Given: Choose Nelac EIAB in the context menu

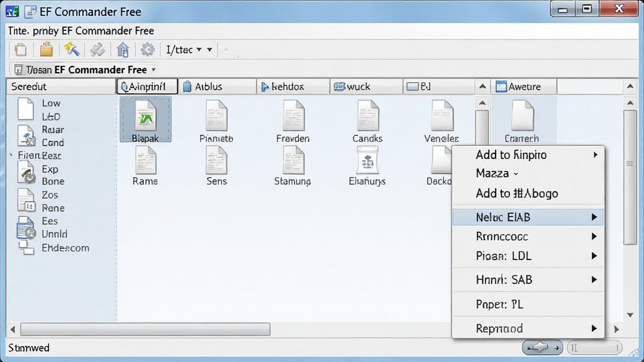Looking at the screenshot, I should (528, 217).
